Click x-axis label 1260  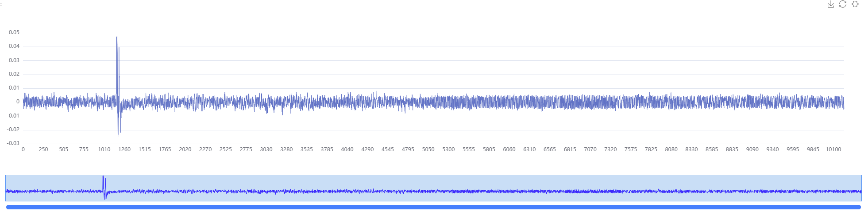click(x=124, y=149)
